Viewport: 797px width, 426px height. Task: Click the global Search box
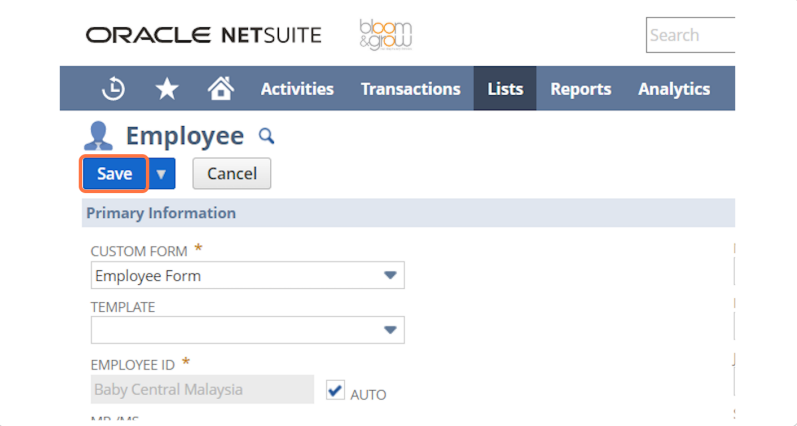coord(691,35)
